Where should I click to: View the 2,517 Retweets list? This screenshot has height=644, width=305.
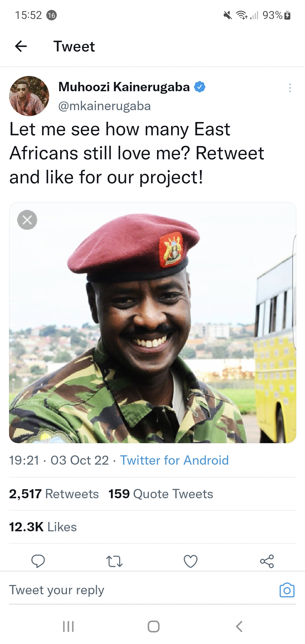click(x=54, y=494)
